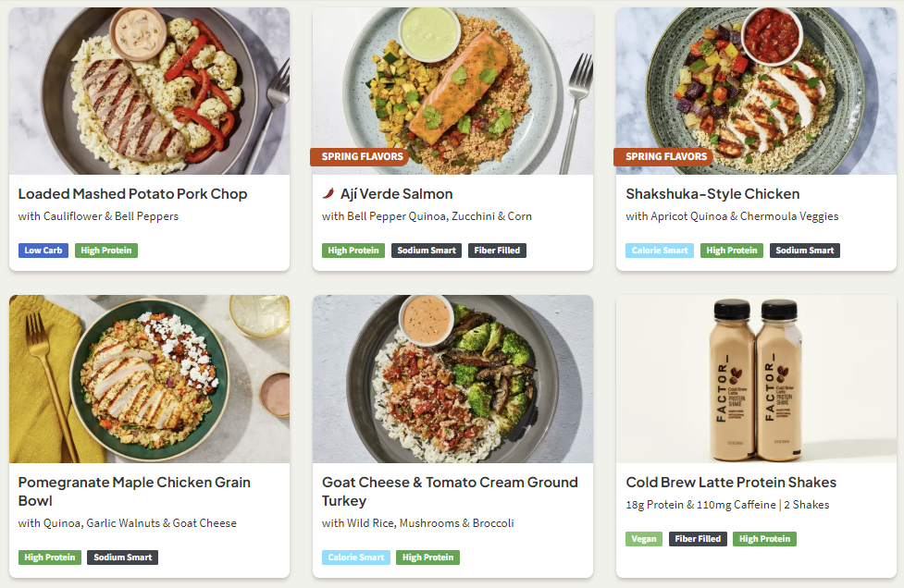Click the Goat Cheese & Tomato Cream title
904x588 pixels.
tap(450, 491)
